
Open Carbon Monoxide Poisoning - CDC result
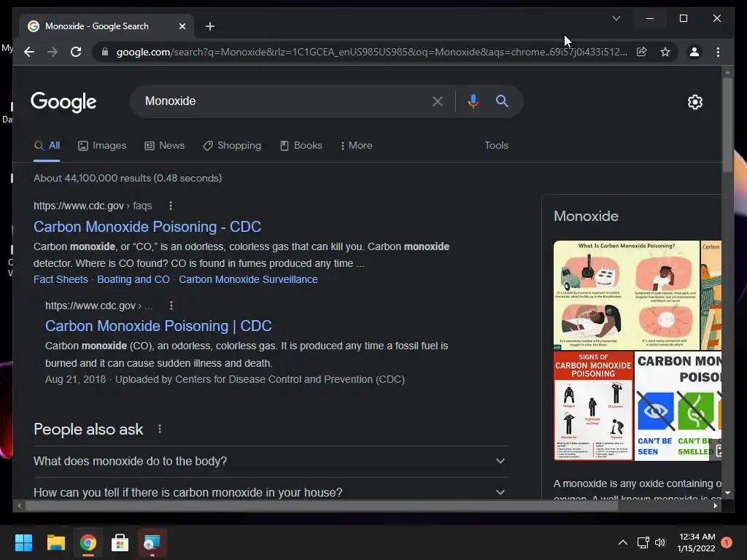pos(147,227)
